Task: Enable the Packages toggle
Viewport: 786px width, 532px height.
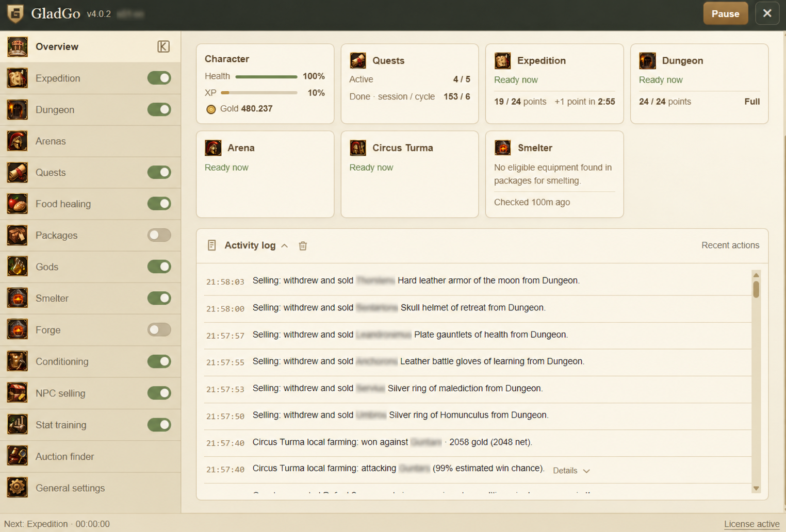Action: pos(159,235)
